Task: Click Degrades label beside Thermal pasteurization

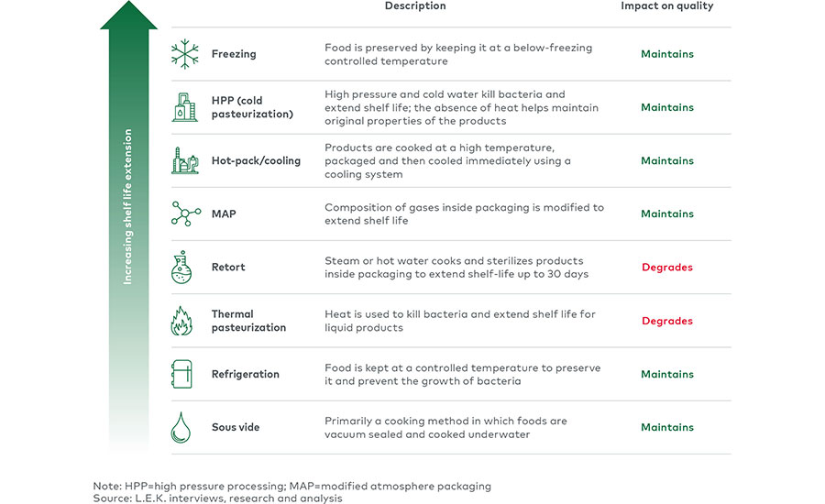Action: click(x=667, y=321)
